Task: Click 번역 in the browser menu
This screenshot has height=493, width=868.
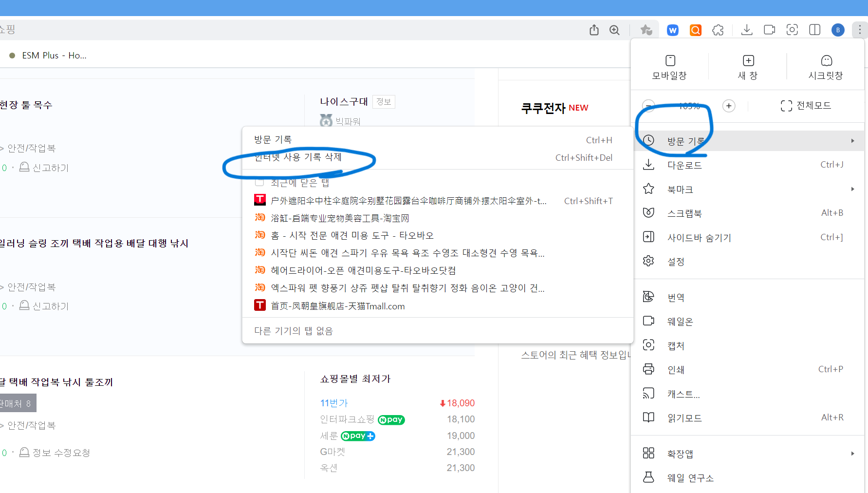Action: [748, 297]
